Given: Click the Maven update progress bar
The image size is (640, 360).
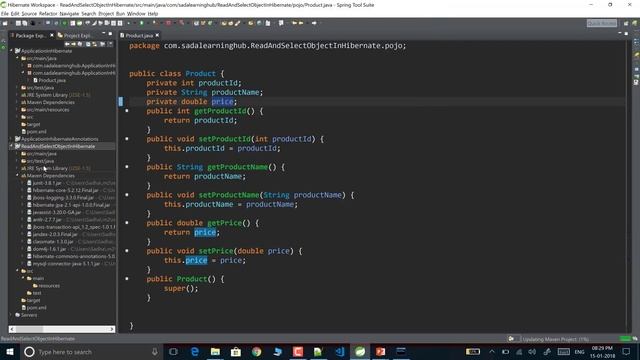Looking at the screenshot, I should pyautogui.click(x=625, y=339).
